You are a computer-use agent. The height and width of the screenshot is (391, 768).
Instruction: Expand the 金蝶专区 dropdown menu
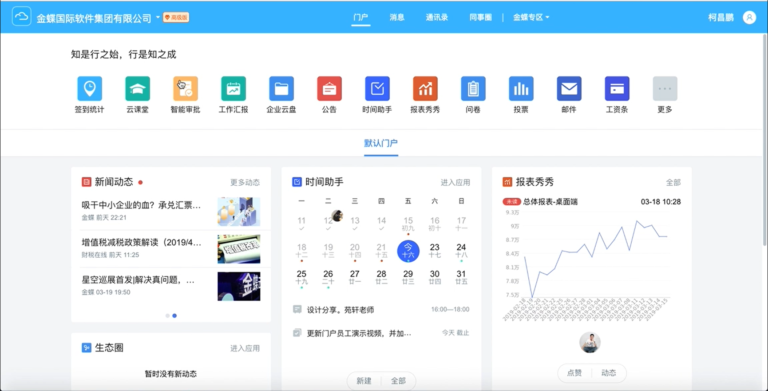[531, 17]
